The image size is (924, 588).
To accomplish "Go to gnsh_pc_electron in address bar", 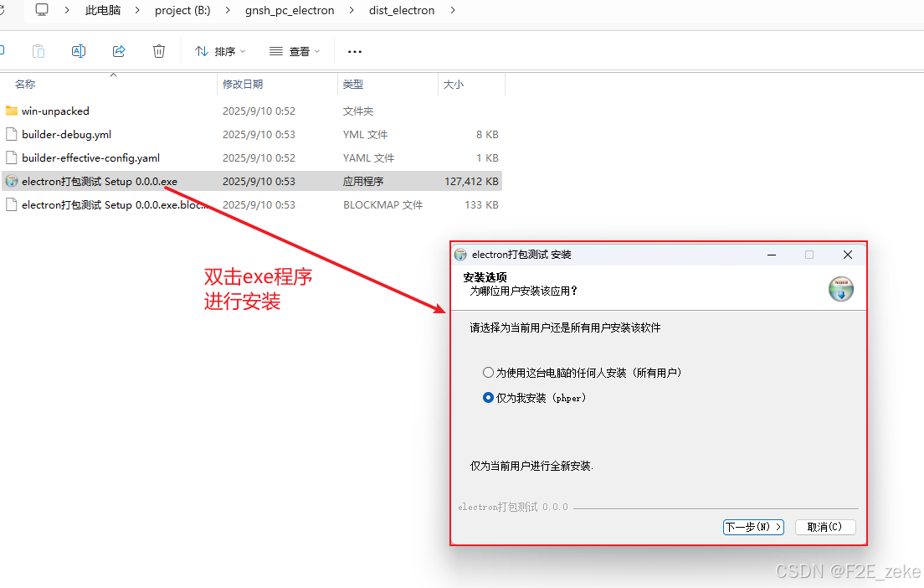I will click(x=290, y=11).
